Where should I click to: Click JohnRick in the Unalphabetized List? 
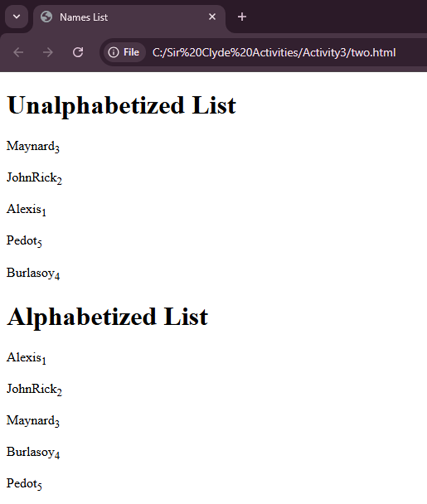pyautogui.click(x=34, y=178)
